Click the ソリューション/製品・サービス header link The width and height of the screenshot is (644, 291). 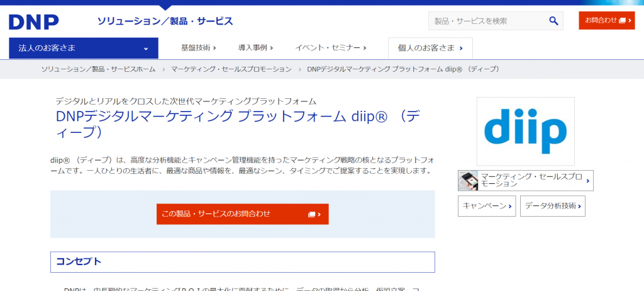coord(165,21)
